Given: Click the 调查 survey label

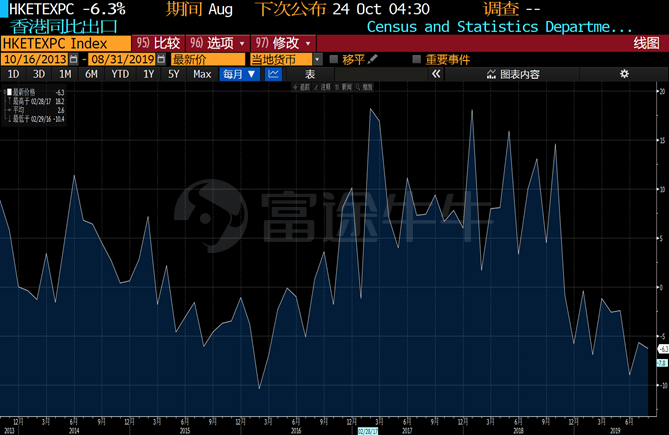Looking at the screenshot, I should pyautogui.click(x=501, y=9).
